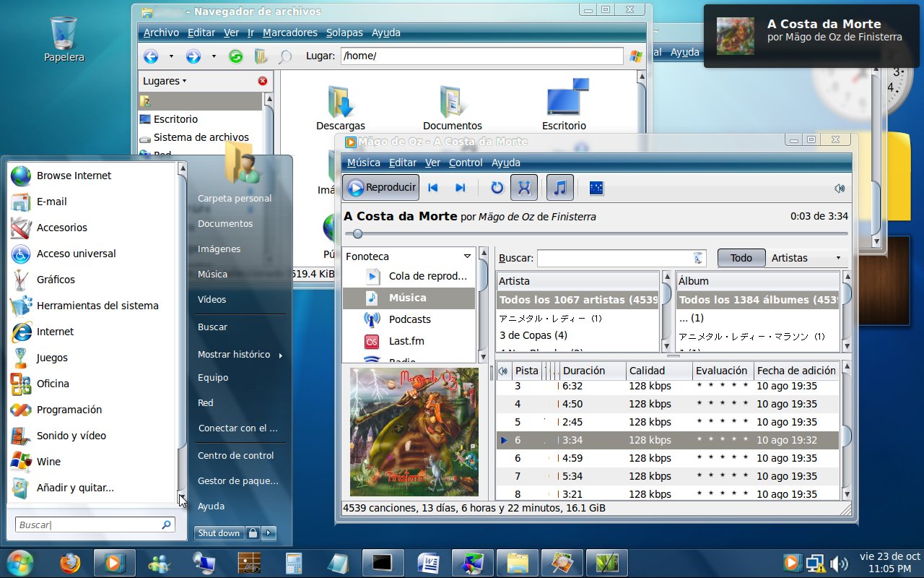
Task: Click the Finisterra album cover in Rhythmbox
Action: tap(414, 432)
